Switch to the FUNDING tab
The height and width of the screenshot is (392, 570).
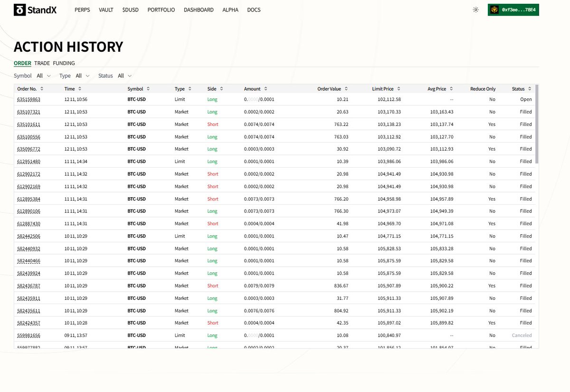click(64, 63)
